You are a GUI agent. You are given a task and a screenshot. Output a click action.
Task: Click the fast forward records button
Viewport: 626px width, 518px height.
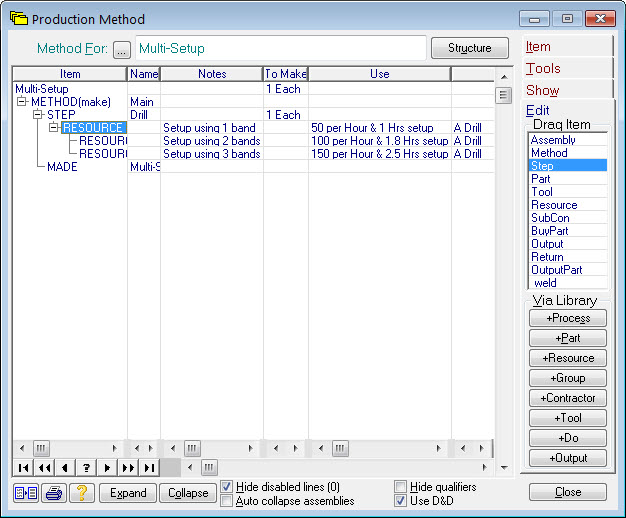point(128,468)
